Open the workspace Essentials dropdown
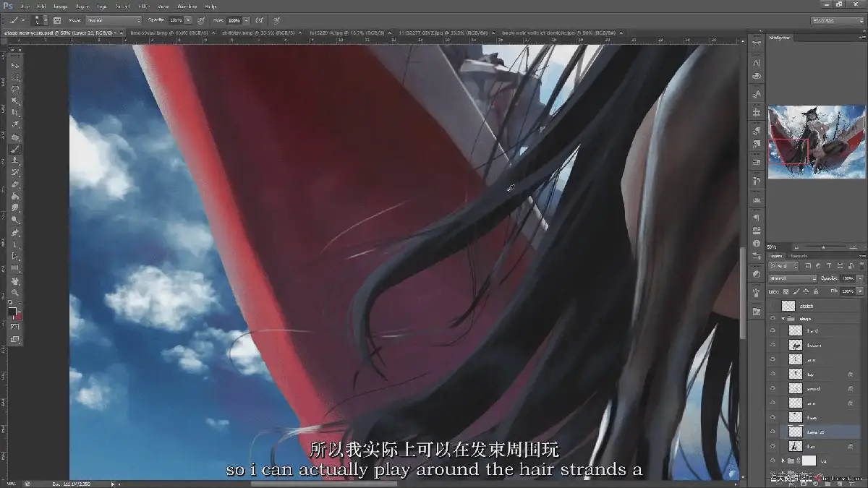 [x=838, y=20]
